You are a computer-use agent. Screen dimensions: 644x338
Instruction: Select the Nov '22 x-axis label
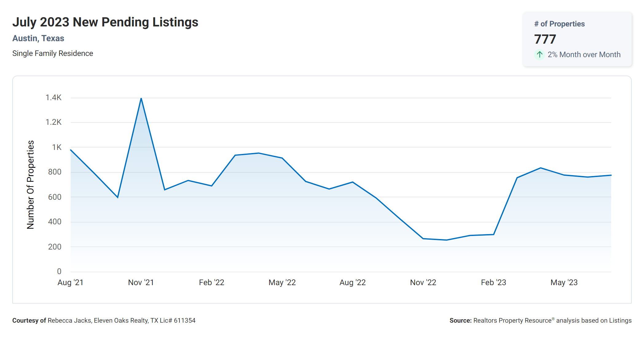[423, 282]
